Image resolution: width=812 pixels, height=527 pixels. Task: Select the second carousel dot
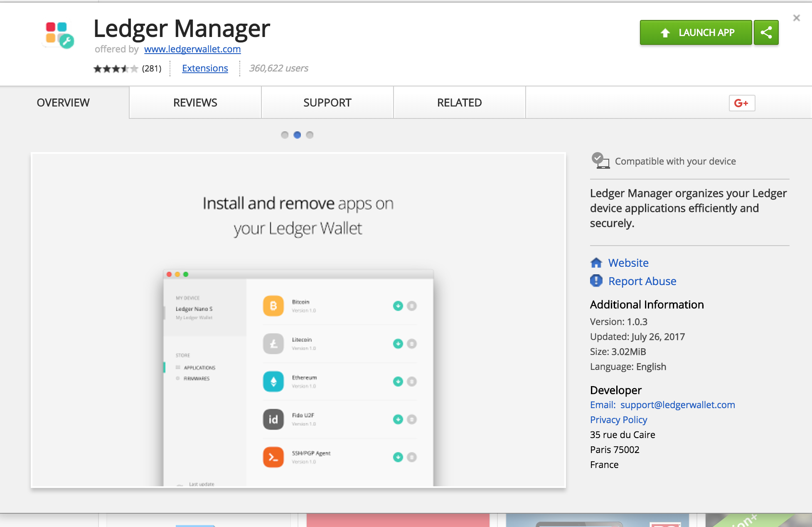point(297,135)
